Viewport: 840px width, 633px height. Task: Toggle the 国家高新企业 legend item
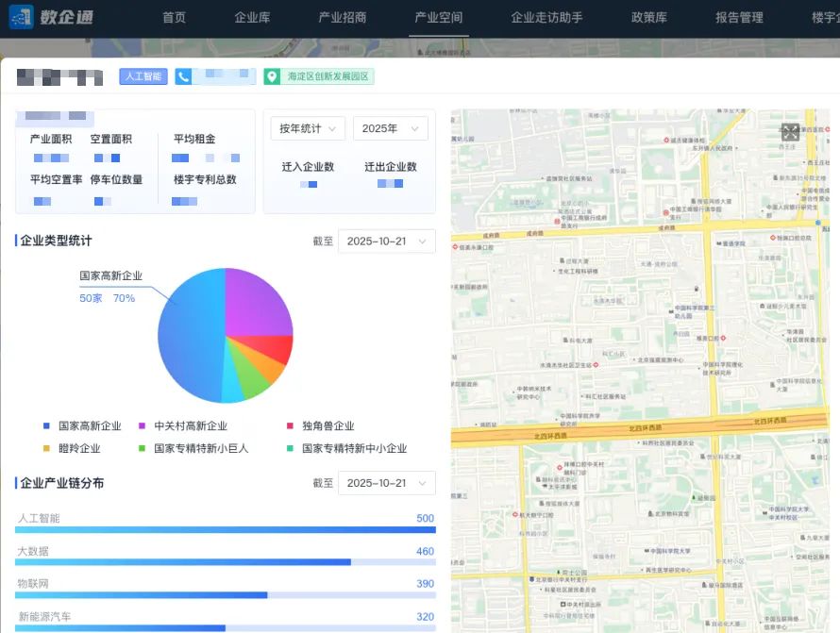pyautogui.click(x=82, y=425)
